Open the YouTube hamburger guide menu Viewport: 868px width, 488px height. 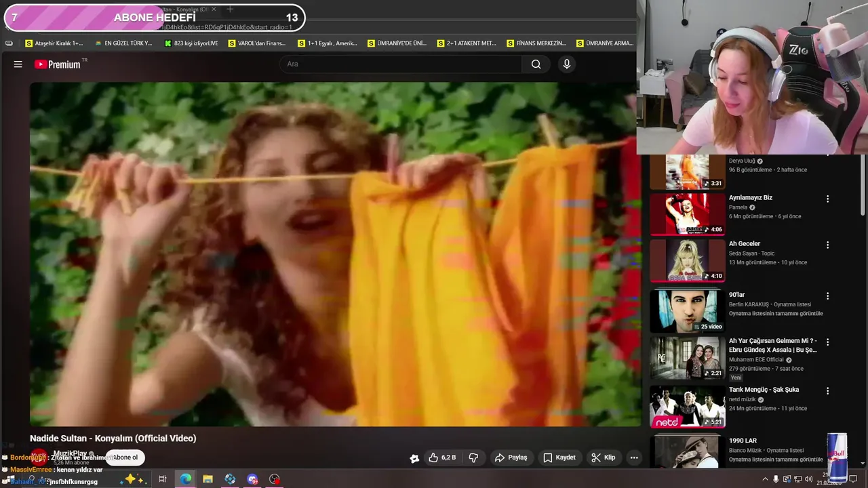18,64
